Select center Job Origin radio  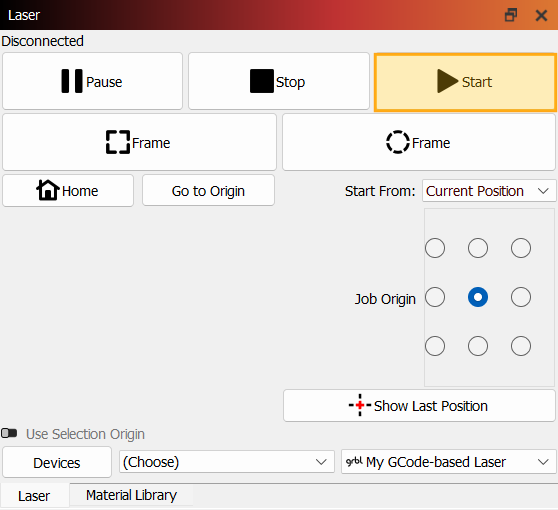tap(478, 297)
